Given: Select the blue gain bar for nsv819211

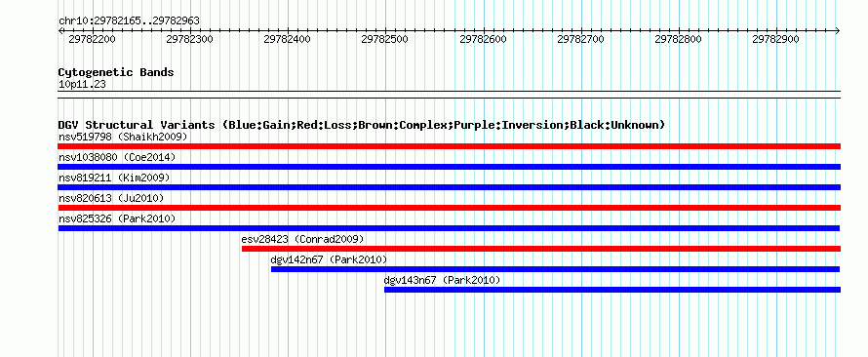Looking at the screenshot, I should tap(449, 187).
